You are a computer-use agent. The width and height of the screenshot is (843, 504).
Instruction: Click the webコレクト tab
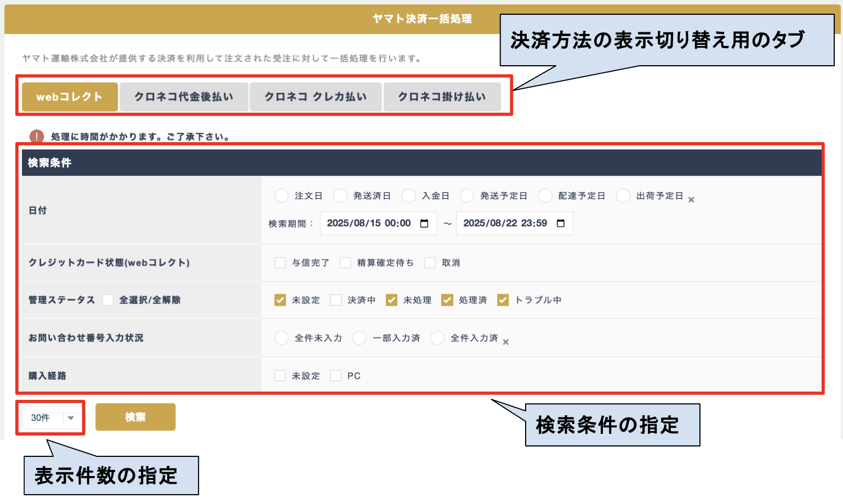point(70,97)
